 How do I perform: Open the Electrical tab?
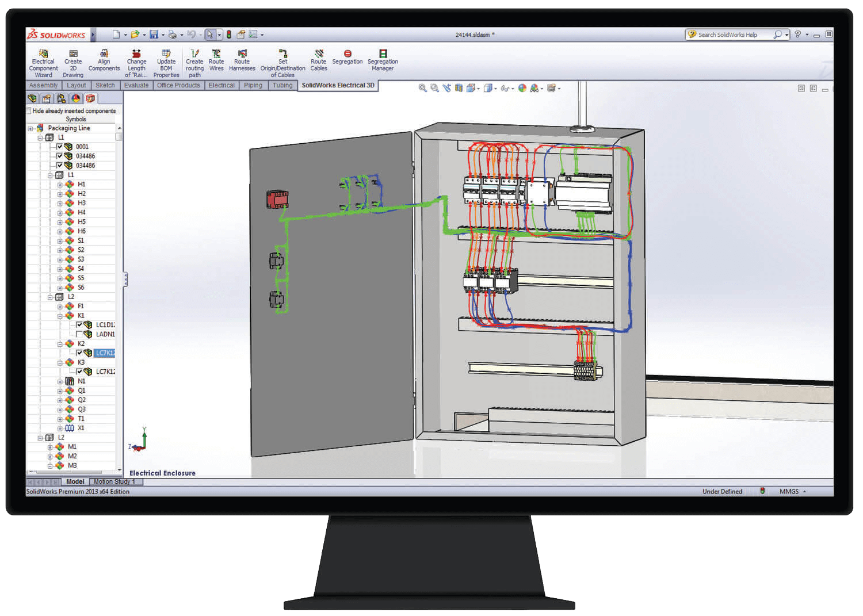[x=222, y=85]
